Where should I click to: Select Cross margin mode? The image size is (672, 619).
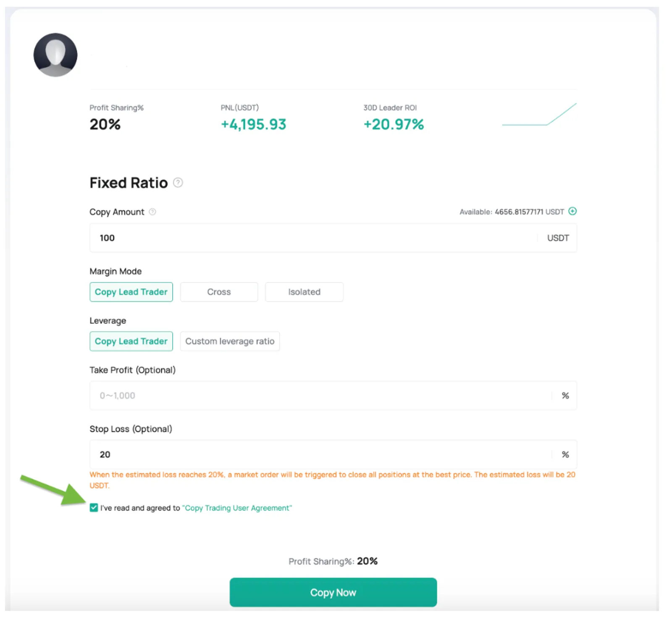[x=219, y=292]
